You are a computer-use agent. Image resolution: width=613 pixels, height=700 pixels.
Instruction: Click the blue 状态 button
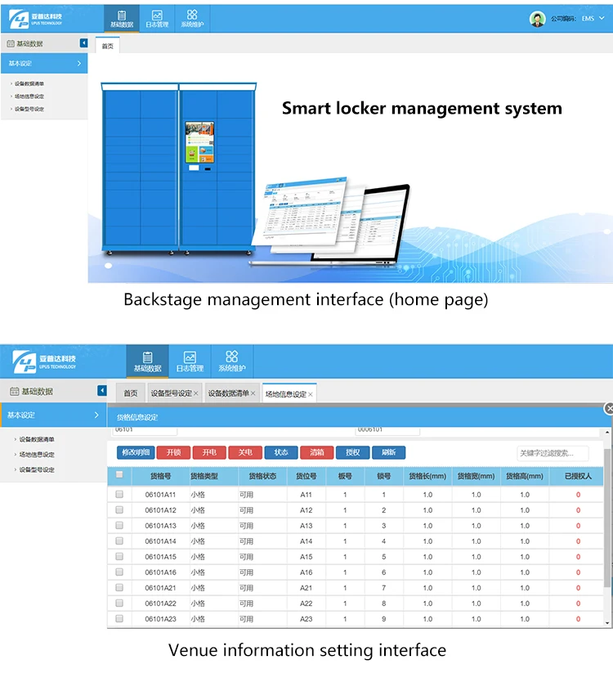(x=281, y=452)
